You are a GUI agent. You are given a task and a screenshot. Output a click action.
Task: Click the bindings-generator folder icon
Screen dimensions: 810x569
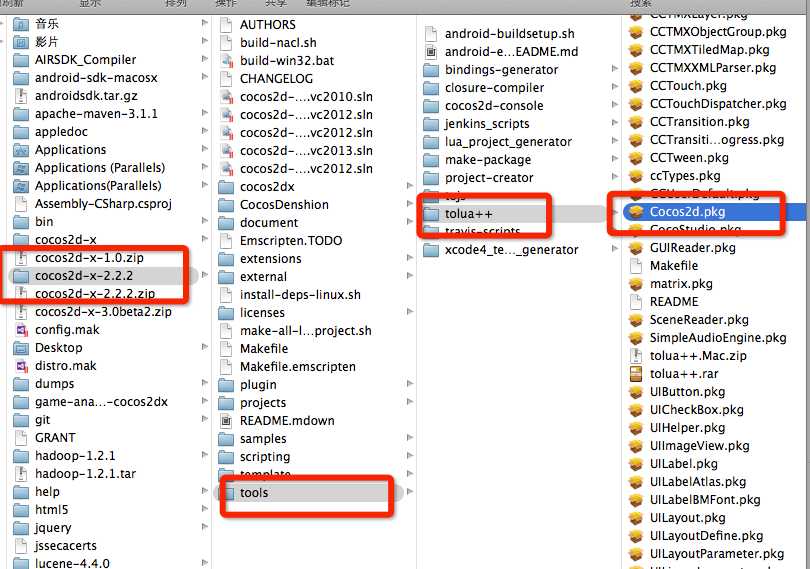(x=431, y=70)
